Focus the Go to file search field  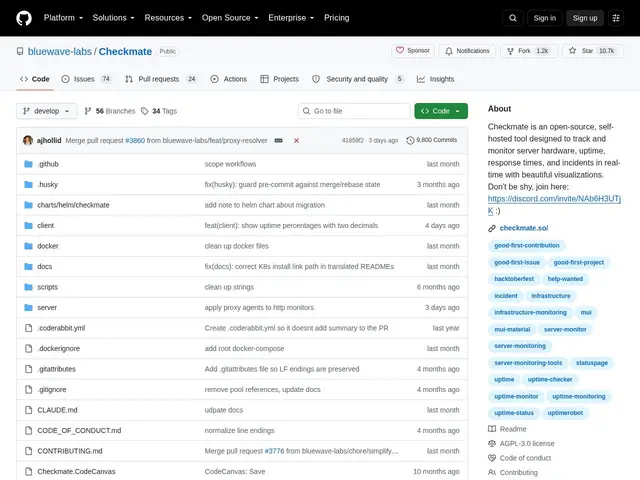pyautogui.click(x=354, y=111)
